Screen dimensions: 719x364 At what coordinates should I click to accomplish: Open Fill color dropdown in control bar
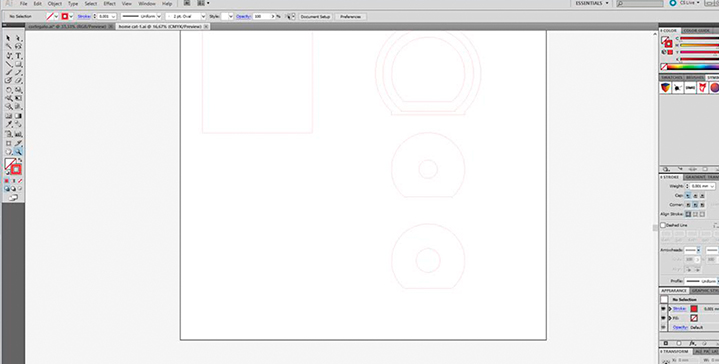(56, 17)
